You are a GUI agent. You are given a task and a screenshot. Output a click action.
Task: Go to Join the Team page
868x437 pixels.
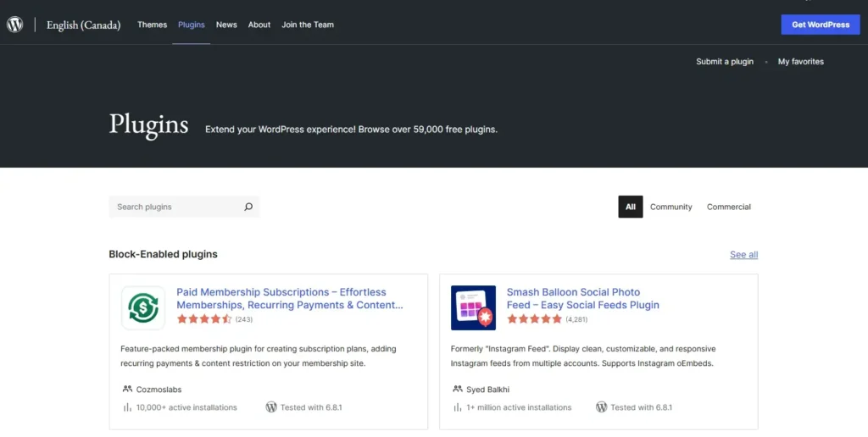click(x=308, y=25)
